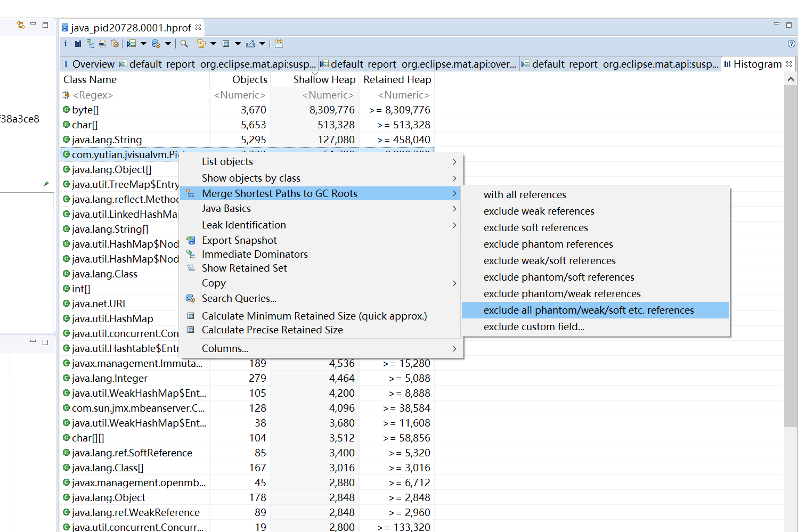This screenshot has height=532, width=798.
Task: Click the vertical scrollbar up arrow
Action: [x=791, y=79]
